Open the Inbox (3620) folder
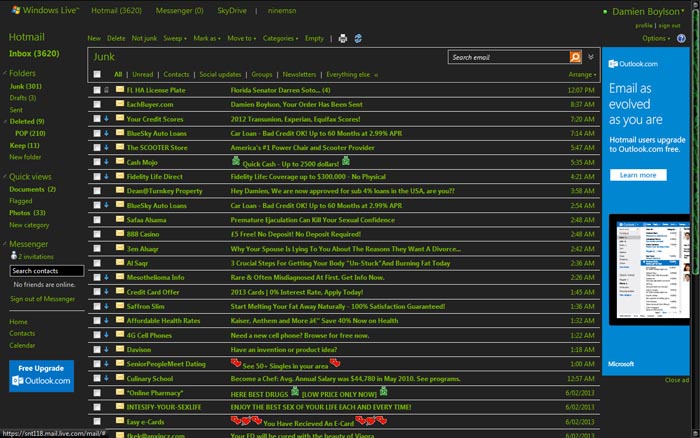The width and height of the screenshot is (700, 438). 34,54
